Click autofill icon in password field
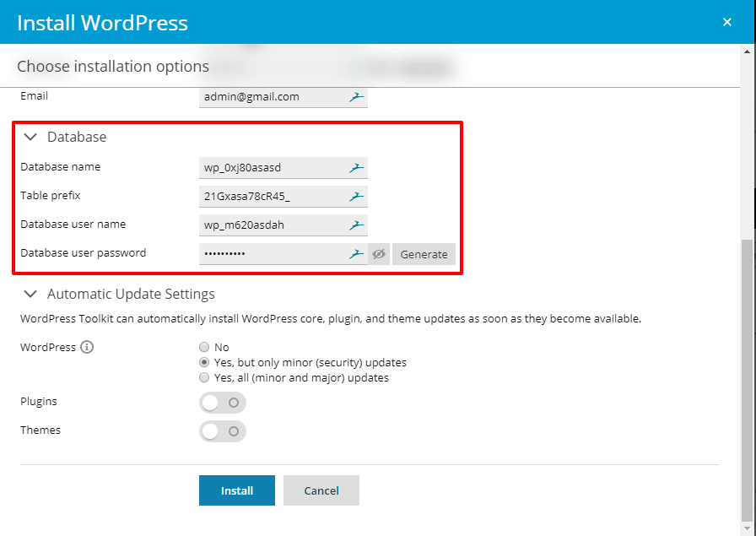The width and height of the screenshot is (756, 536). coord(356,254)
